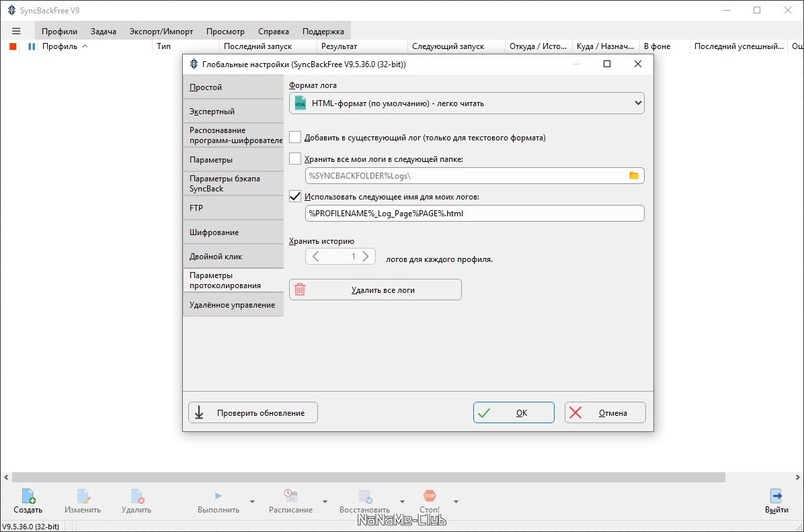804x532 pixels.
Task: Switch to the Простой tab
Action: [233, 87]
